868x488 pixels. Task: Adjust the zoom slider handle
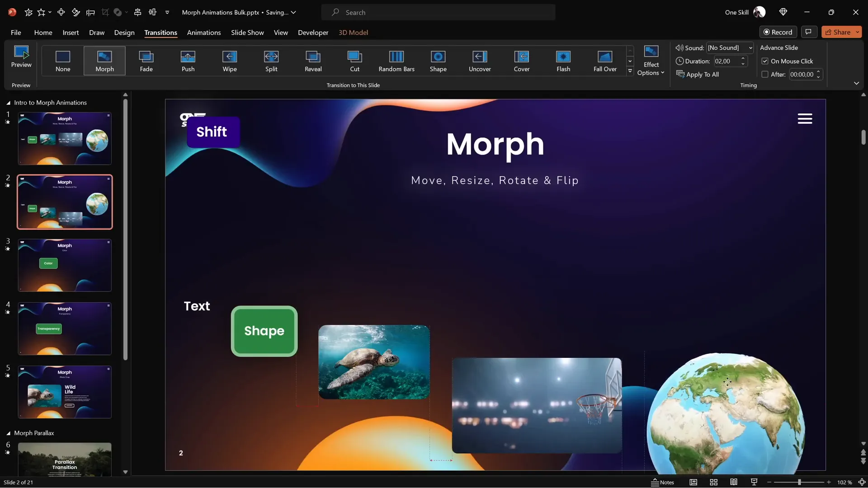click(x=799, y=482)
